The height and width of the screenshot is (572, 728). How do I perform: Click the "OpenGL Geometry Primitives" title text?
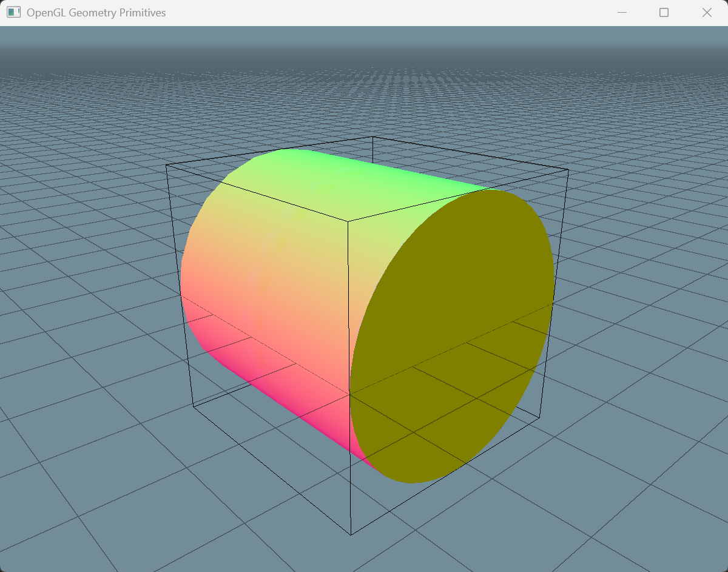pos(96,13)
